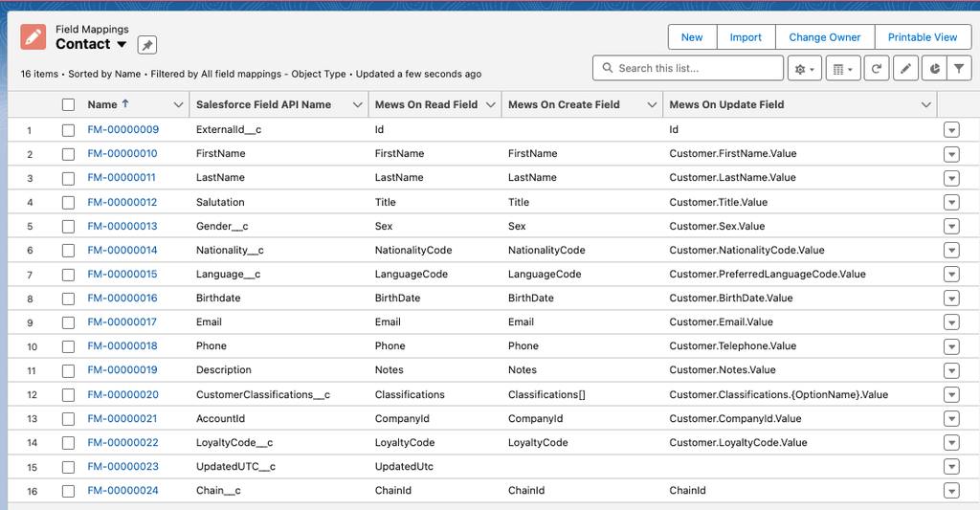Image resolution: width=980 pixels, height=510 pixels.
Task: Open row actions for FM-00000016
Action: pyautogui.click(x=951, y=299)
